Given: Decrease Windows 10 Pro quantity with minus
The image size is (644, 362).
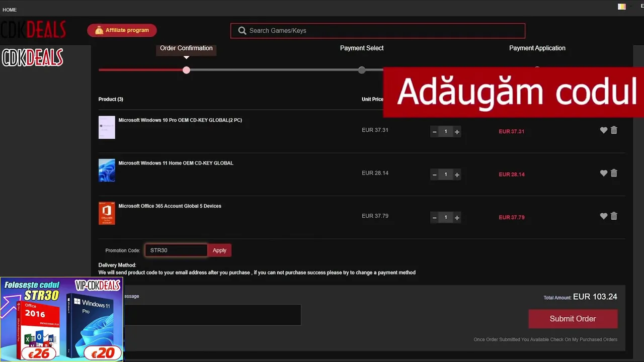Looking at the screenshot, I should [434, 132].
